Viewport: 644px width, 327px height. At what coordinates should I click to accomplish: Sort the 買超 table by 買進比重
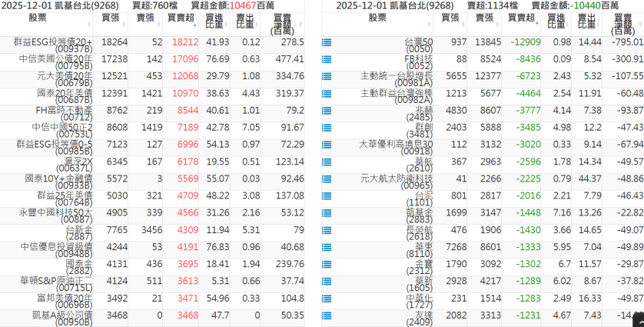click(215, 22)
